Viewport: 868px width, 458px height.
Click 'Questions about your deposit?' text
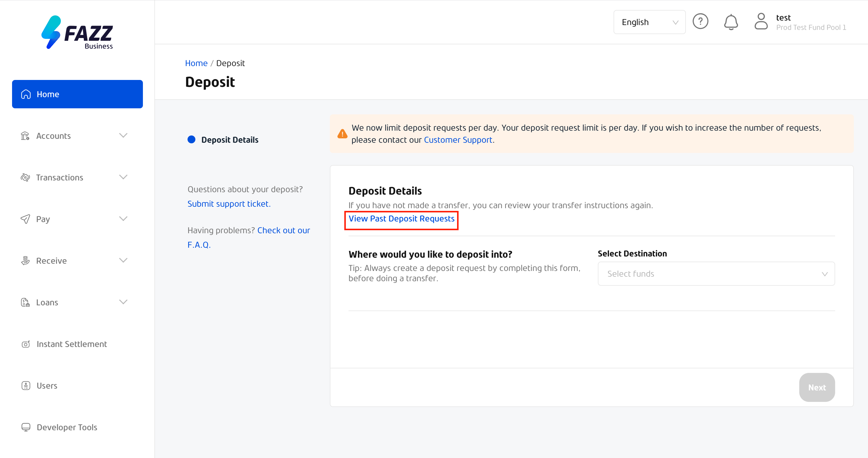(x=245, y=189)
